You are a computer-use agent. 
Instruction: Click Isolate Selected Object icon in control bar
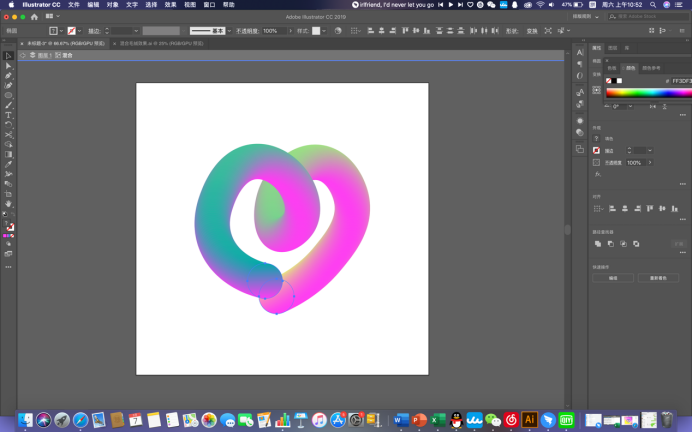point(548,31)
